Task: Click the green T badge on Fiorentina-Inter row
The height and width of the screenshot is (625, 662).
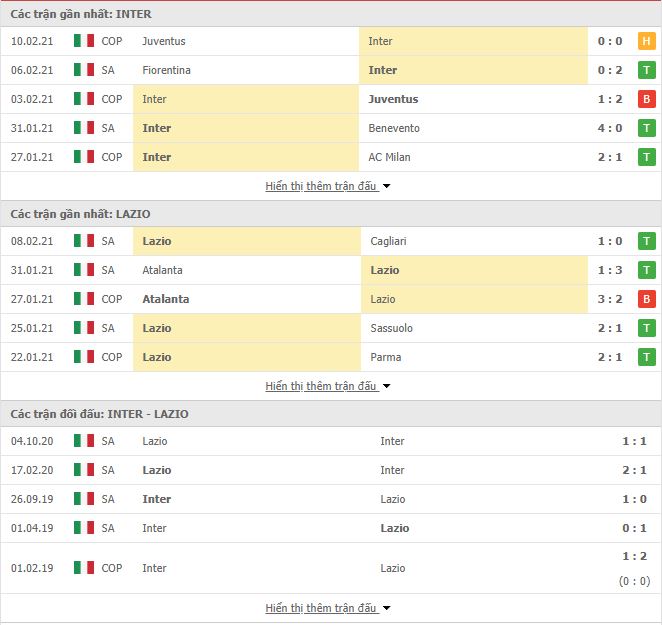Action: pyautogui.click(x=646, y=70)
